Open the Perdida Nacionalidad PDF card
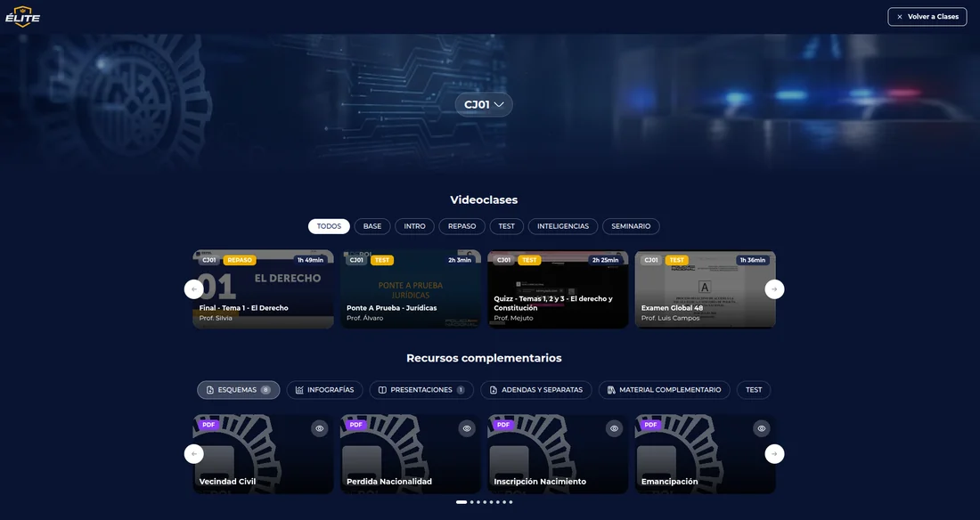Image resolution: width=980 pixels, height=520 pixels. 411,454
